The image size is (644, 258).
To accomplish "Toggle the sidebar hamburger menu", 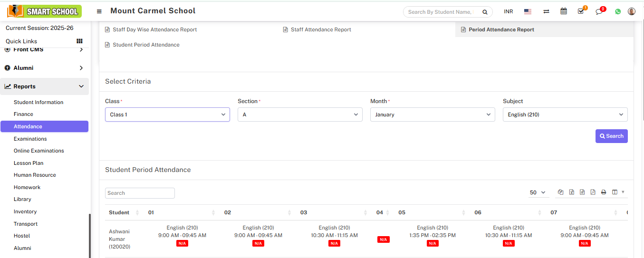I will tap(99, 11).
